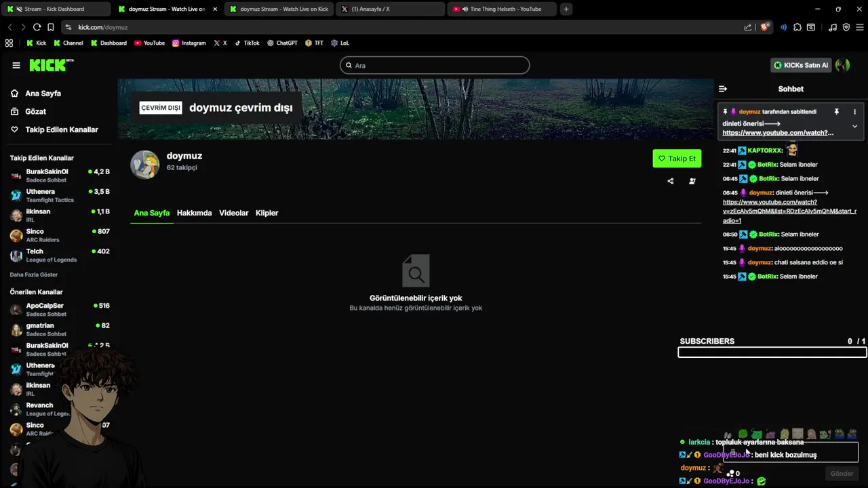Viewport: 868px width, 488px height.
Task: Click the KICKs Satın Al button
Action: tap(802, 66)
